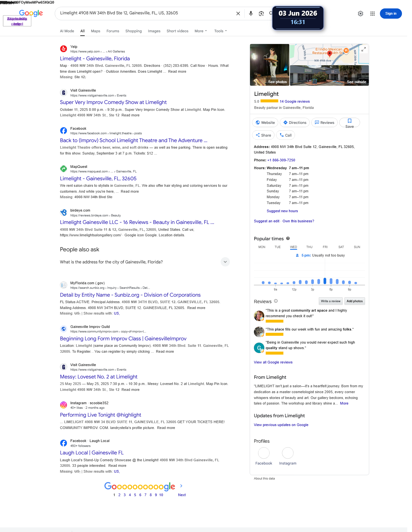Switch to the Short videos tab
The image size is (412, 532).
click(177, 31)
